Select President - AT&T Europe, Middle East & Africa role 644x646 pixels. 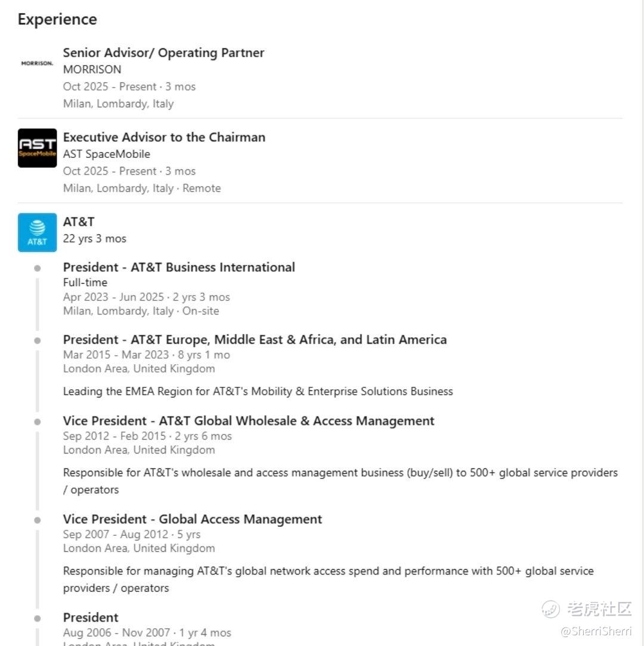click(255, 340)
